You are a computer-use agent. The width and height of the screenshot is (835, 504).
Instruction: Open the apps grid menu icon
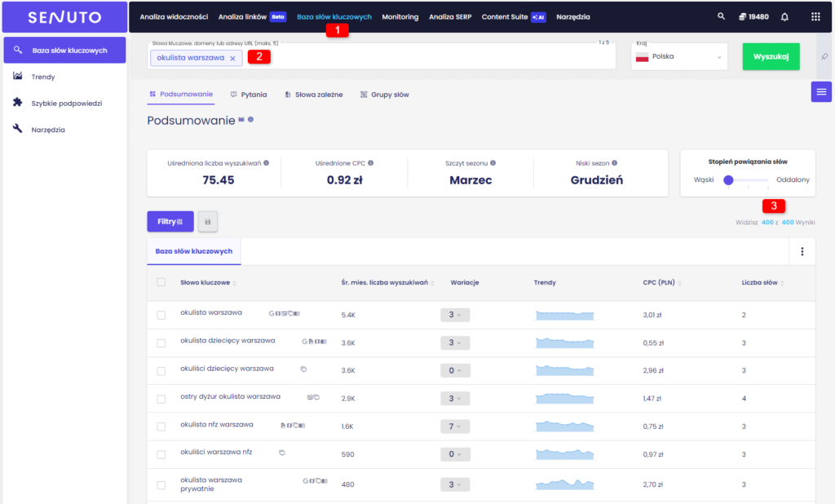pyautogui.click(x=815, y=16)
